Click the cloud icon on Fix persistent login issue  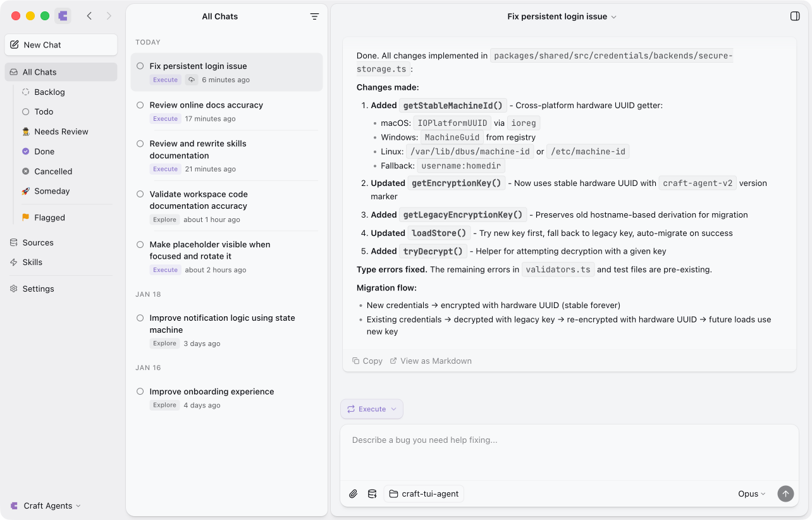coord(192,80)
